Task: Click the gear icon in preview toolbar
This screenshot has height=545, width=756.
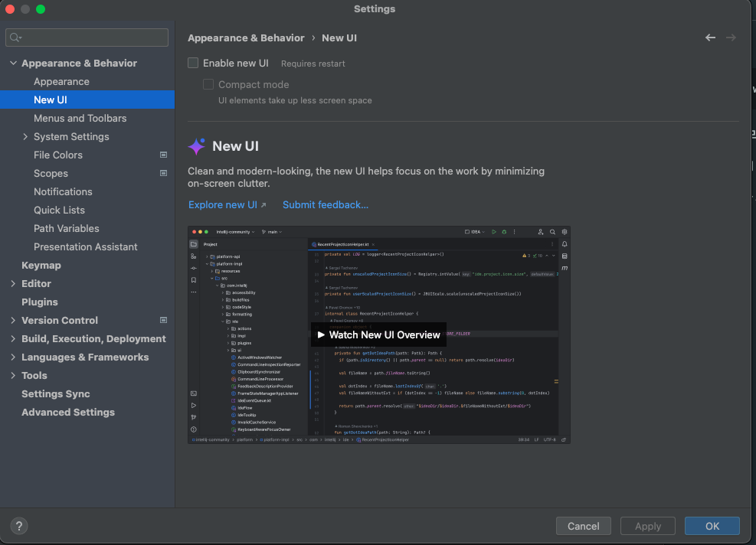Action: tap(564, 232)
